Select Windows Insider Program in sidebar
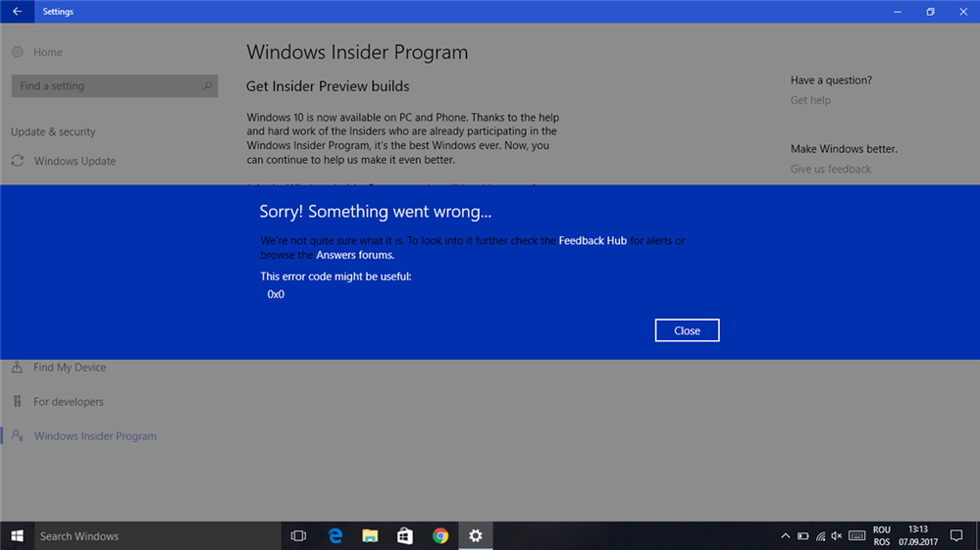This screenshot has height=550, width=980. click(95, 435)
